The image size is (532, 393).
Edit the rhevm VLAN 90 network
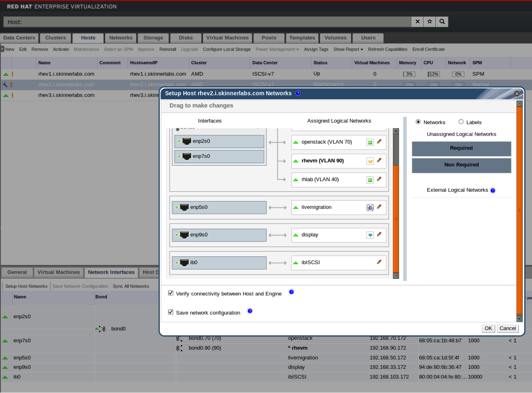tap(379, 160)
